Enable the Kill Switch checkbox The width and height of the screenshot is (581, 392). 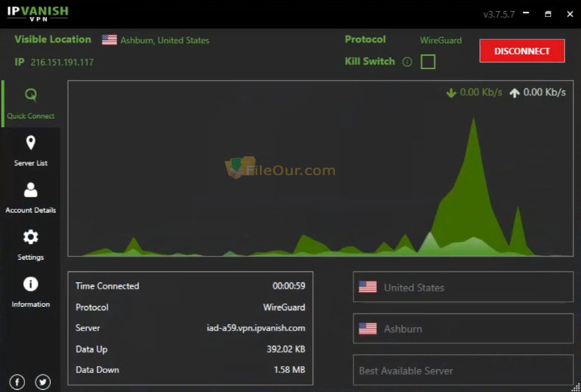pos(428,62)
